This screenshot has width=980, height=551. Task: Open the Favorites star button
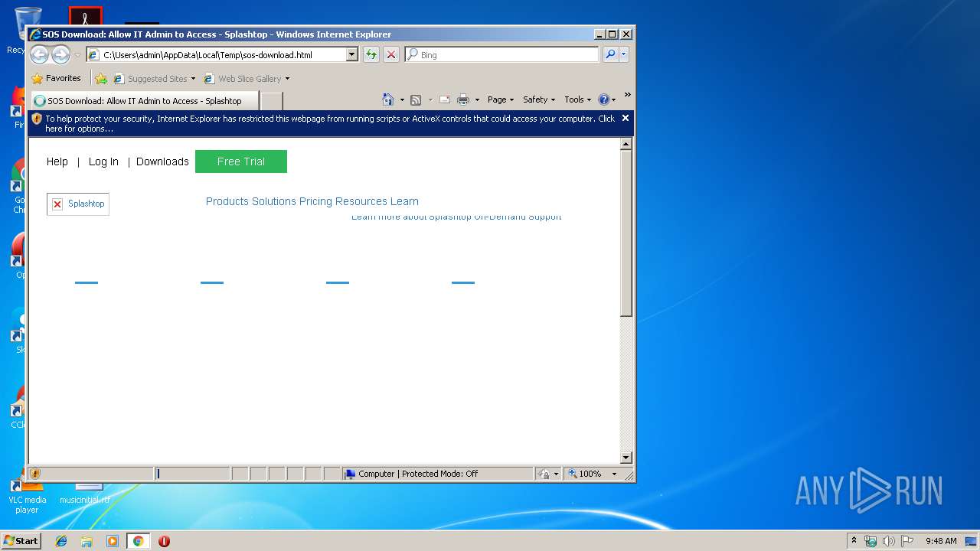click(56, 78)
